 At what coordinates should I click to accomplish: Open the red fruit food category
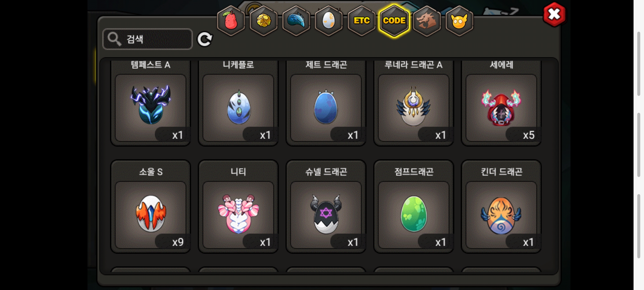point(231,21)
